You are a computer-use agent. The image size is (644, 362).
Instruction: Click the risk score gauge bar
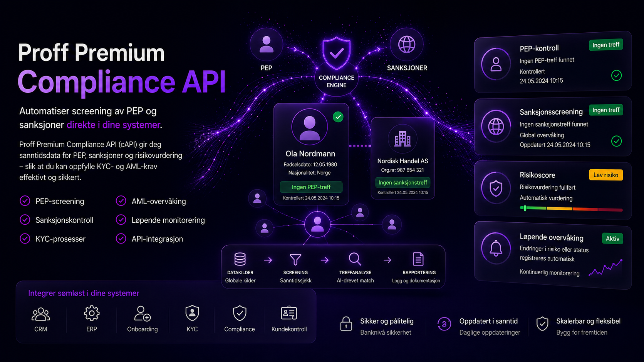(x=571, y=209)
